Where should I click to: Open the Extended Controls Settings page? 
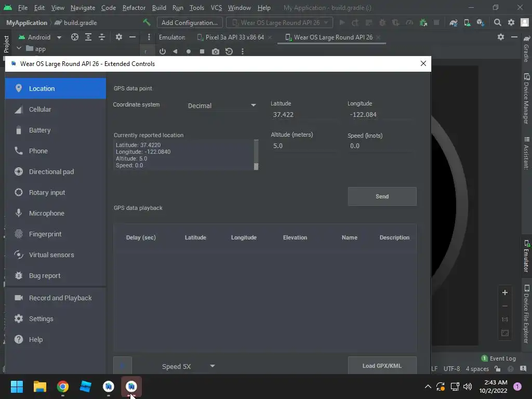[x=55, y=318]
